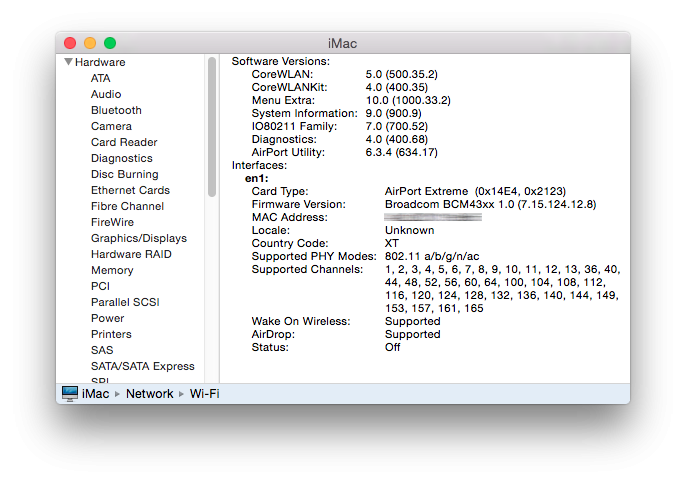Select Audio in the sidebar

(106, 94)
